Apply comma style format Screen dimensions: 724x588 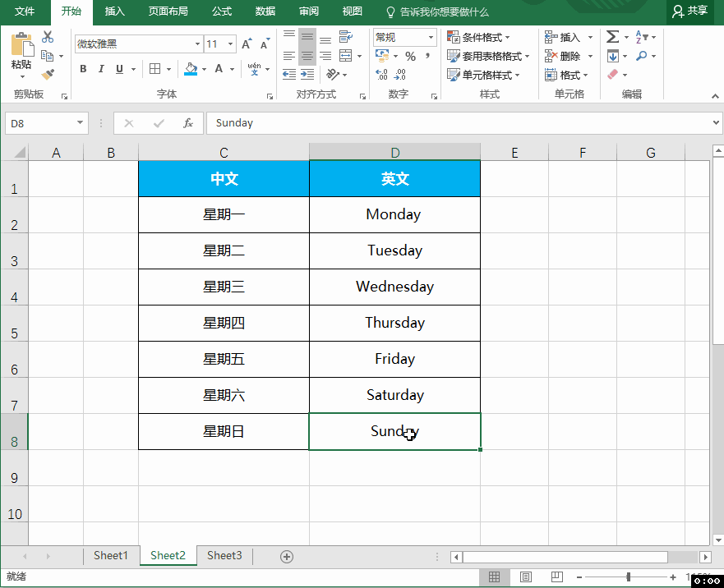428,57
